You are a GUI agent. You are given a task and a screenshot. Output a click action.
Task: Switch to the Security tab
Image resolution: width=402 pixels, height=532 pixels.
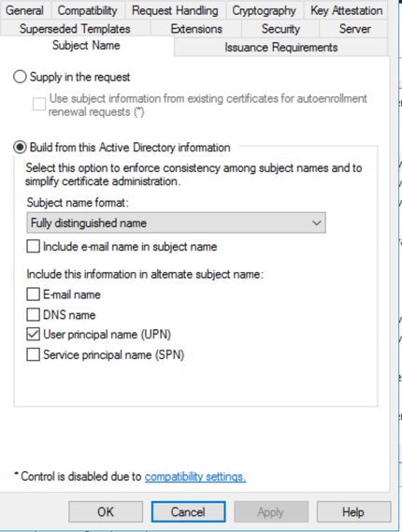[280, 29]
